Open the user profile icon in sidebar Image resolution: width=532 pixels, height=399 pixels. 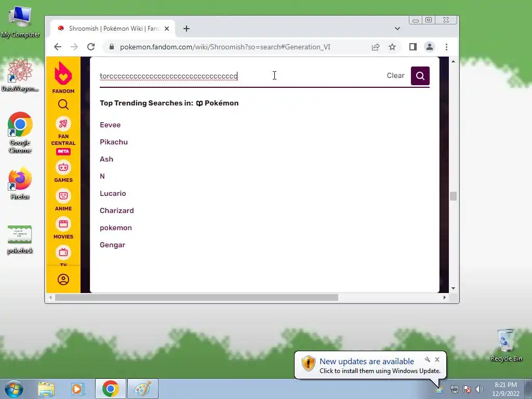pyautogui.click(x=63, y=280)
